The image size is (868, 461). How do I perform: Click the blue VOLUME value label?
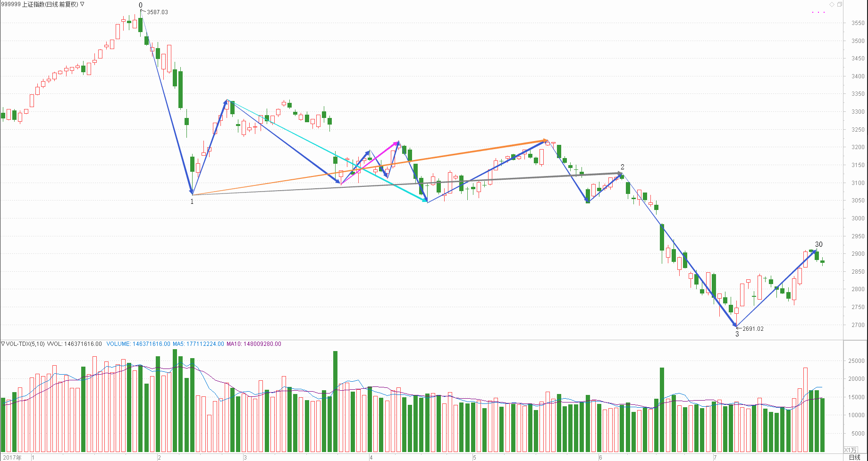click(x=138, y=344)
